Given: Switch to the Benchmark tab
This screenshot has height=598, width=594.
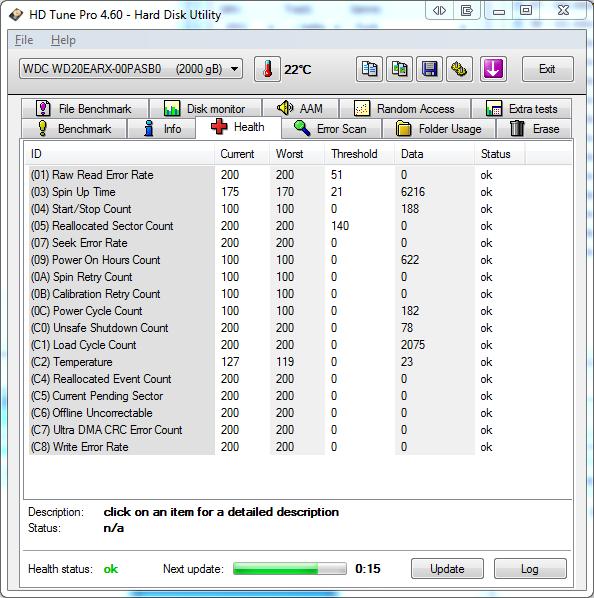Looking at the screenshot, I should [74, 129].
